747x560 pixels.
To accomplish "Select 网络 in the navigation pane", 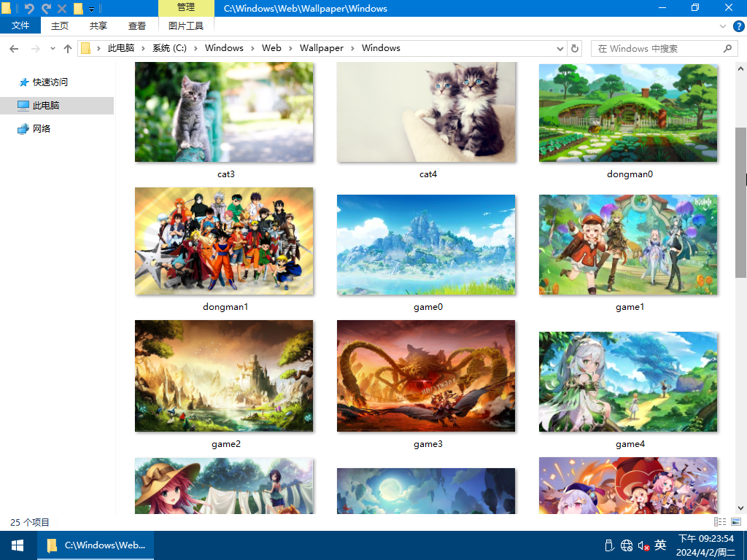I will coord(42,129).
